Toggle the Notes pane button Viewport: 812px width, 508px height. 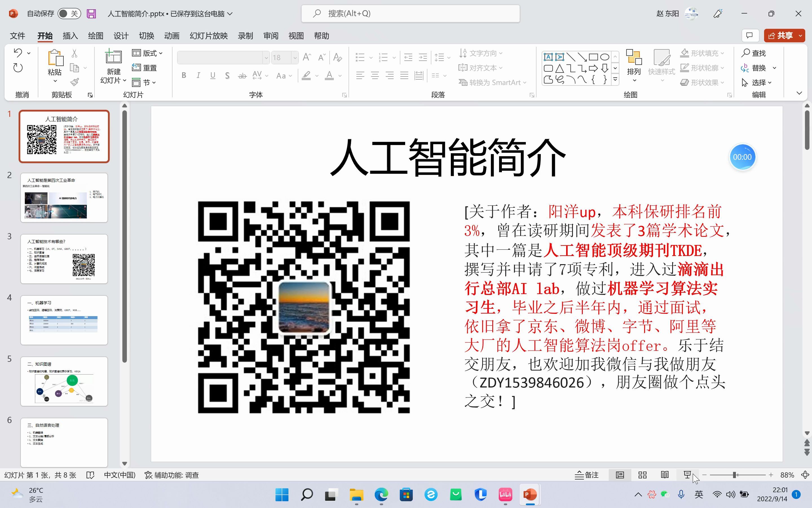click(586, 475)
